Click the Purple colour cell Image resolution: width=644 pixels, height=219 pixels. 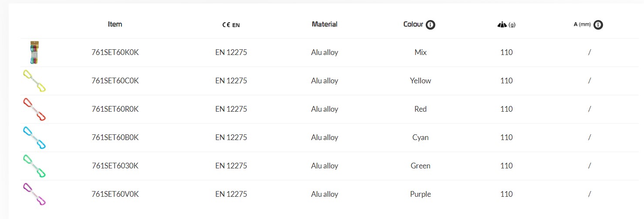(x=420, y=194)
